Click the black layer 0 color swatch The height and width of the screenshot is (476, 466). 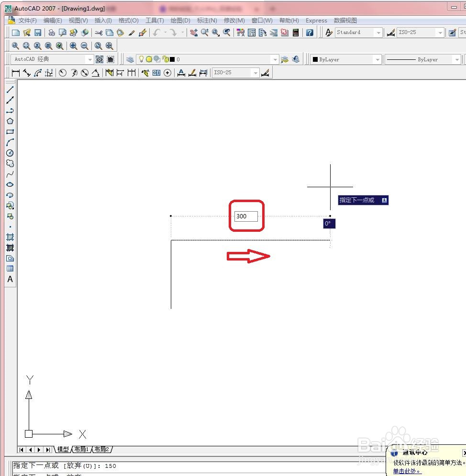[172, 59]
